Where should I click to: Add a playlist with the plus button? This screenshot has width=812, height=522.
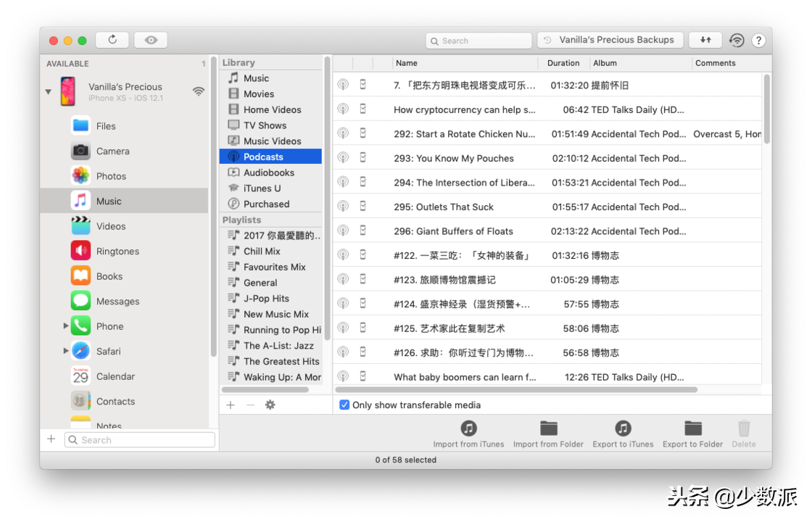coord(231,405)
